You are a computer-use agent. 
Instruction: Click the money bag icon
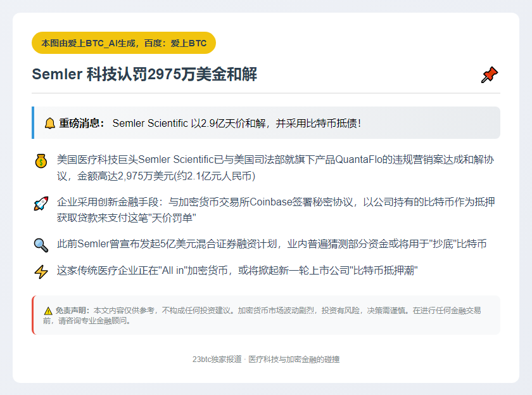pos(41,160)
